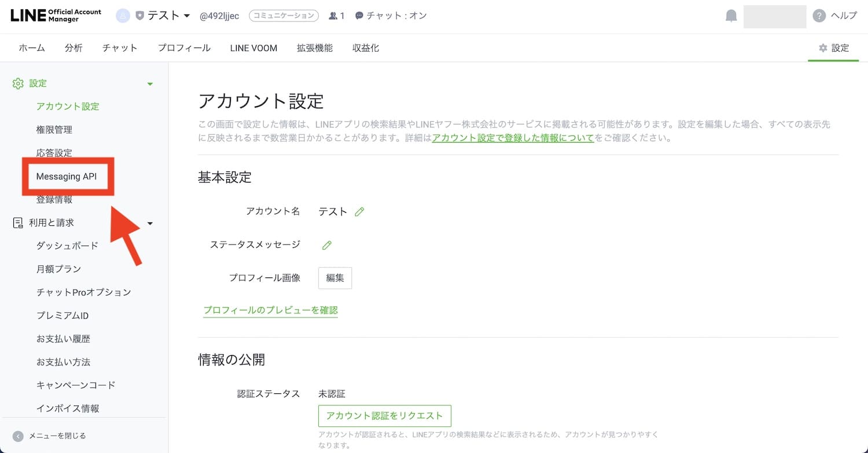Open the チャット tab
This screenshot has height=453, width=868.
[x=120, y=48]
